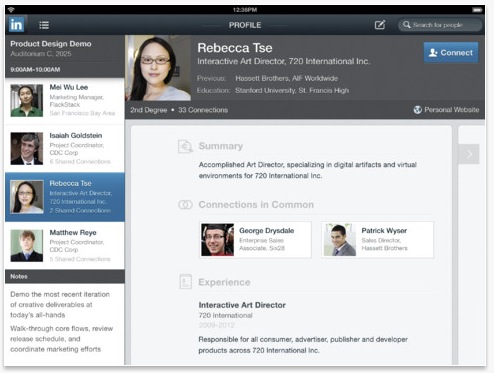Open Patrick Wyser connection card
Screen dimensions: 494x373
pyautogui.click(x=378, y=240)
